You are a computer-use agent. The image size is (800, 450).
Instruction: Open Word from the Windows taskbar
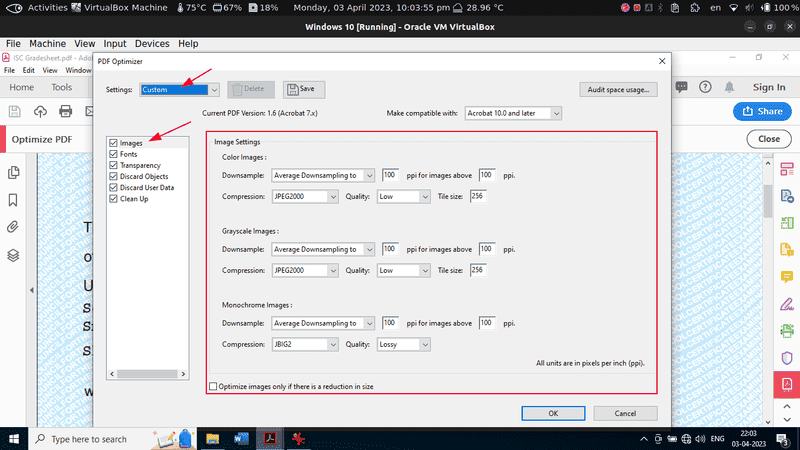coord(241,439)
